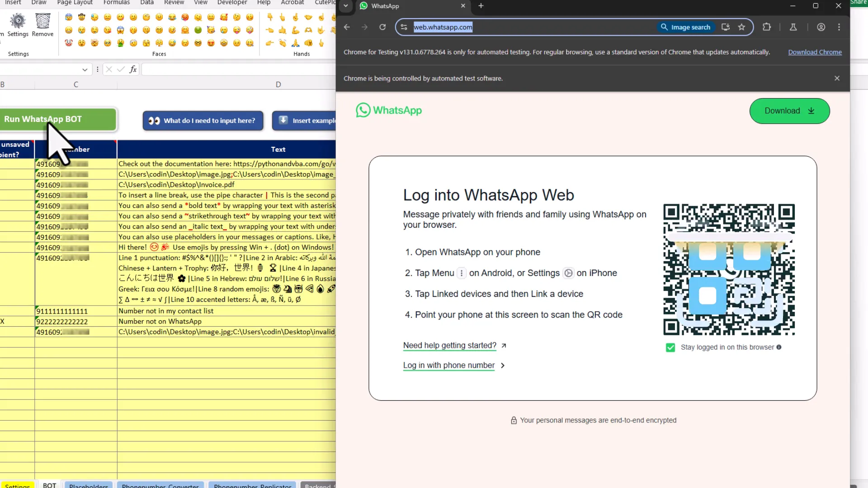Insert the red hot face emoji
Viewport: 868px width, 488px height.
click(x=185, y=17)
